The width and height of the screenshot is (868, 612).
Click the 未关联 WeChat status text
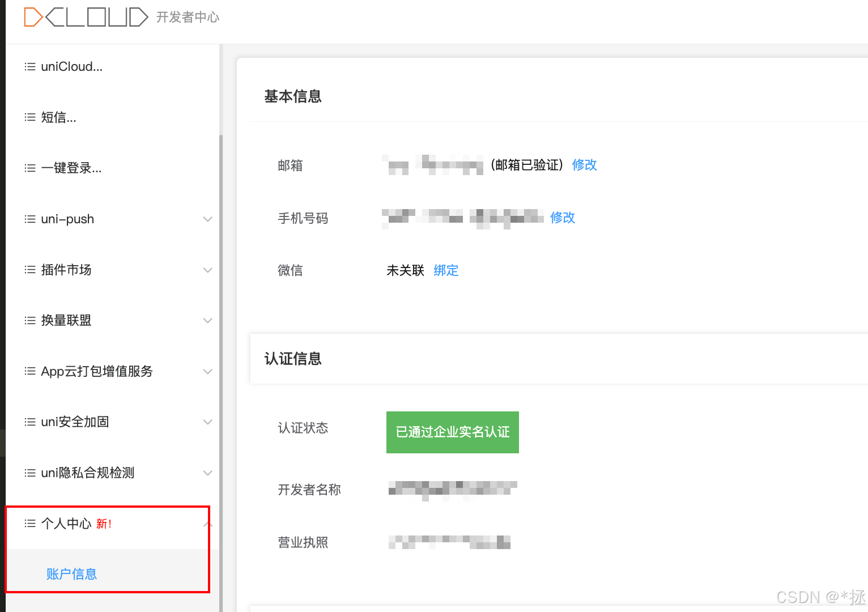tap(405, 270)
